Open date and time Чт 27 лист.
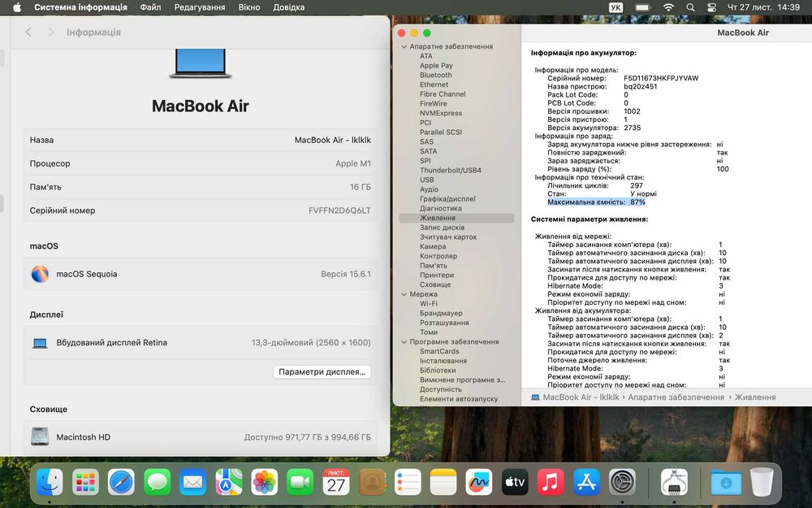This screenshot has width=812, height=508. pyautogui.click(x=764, y=7)
